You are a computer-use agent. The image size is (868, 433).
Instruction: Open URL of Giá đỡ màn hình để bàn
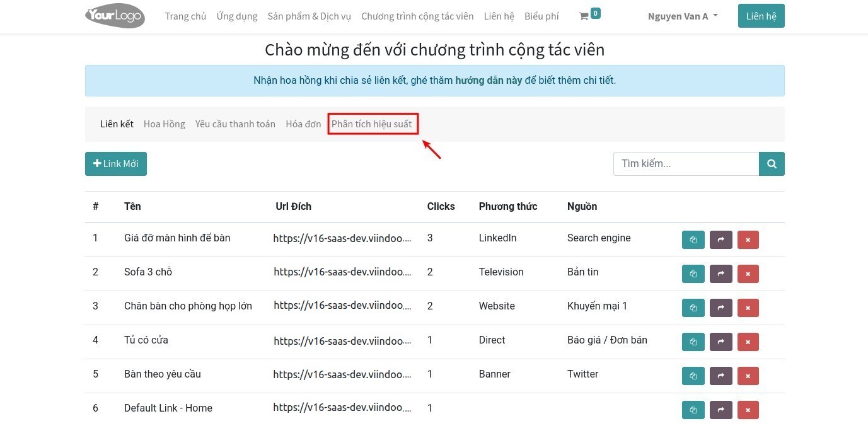[x=342, y=238]
